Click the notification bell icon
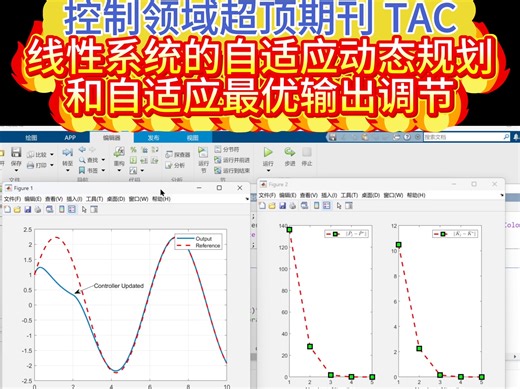Viewport: 520px width, 389px height. tap(516, 137)
